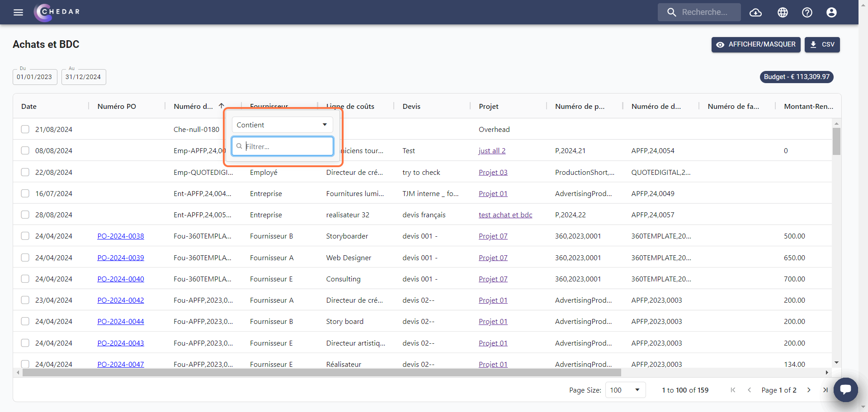This screenshot has height=412, width=868.
Task: Select the checkbox for 28/08/2024 row
Action: point(25,215)
